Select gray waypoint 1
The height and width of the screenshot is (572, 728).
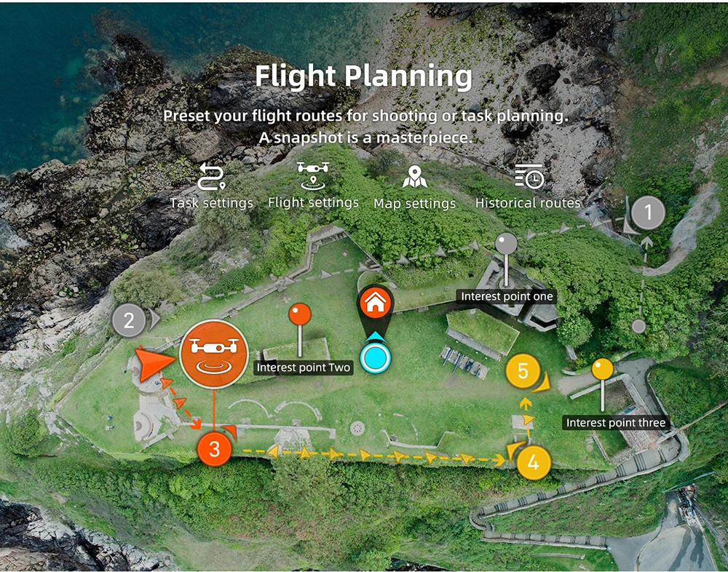click(x=648, y=212)
